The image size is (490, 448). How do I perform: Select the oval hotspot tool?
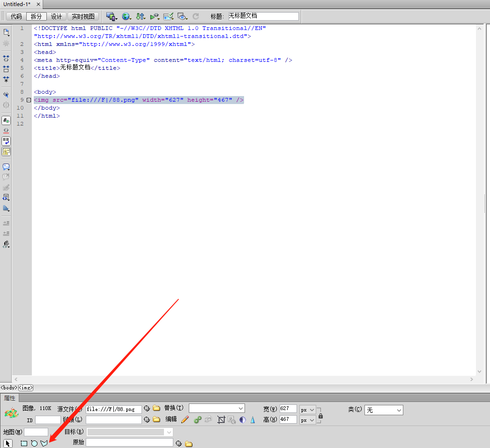coord(33,443)
